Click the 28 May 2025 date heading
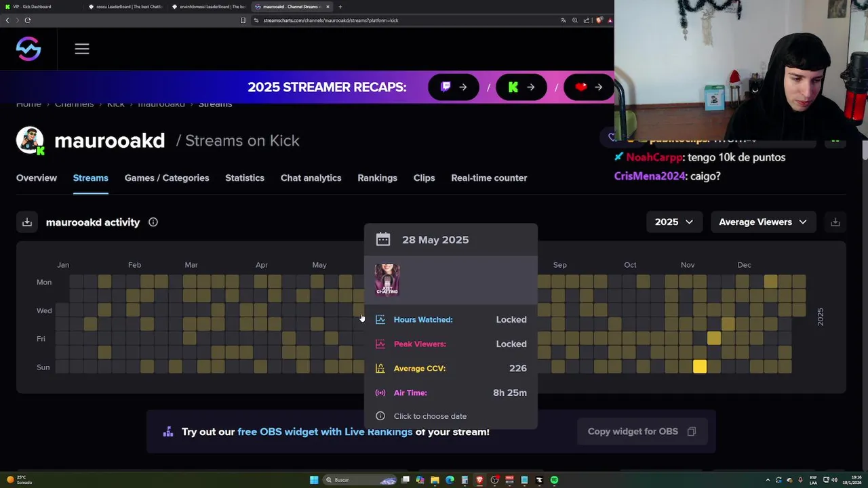 (435, 240)
